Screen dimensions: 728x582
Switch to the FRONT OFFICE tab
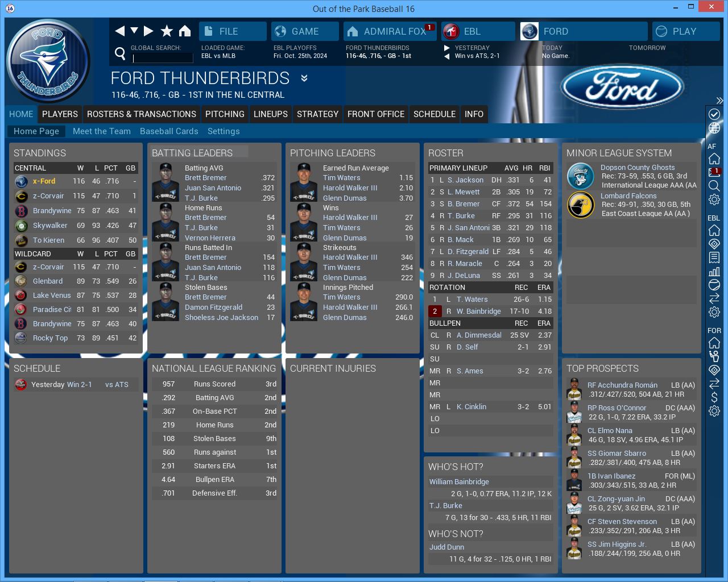point(376,114)
